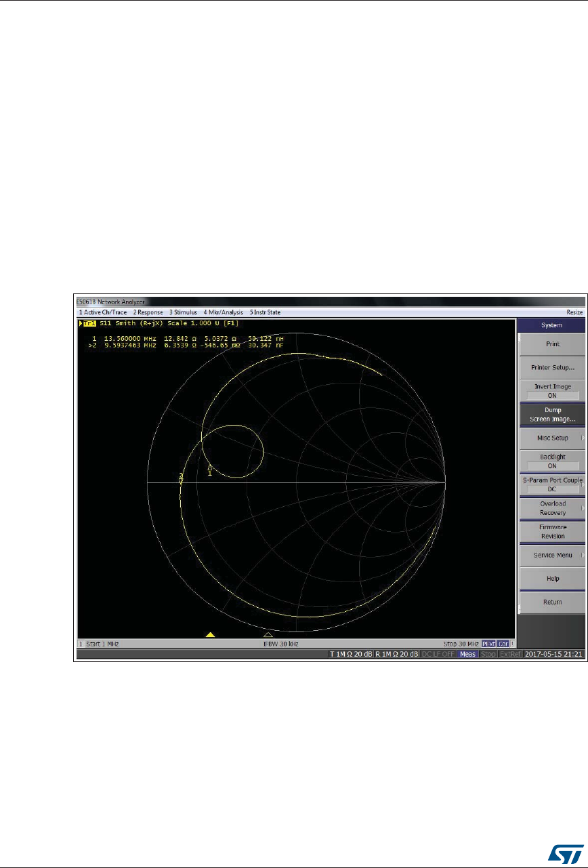Click Dump Screen Image softkey
This screenshot has height=868, width=588.
click(x=552, y=415)
